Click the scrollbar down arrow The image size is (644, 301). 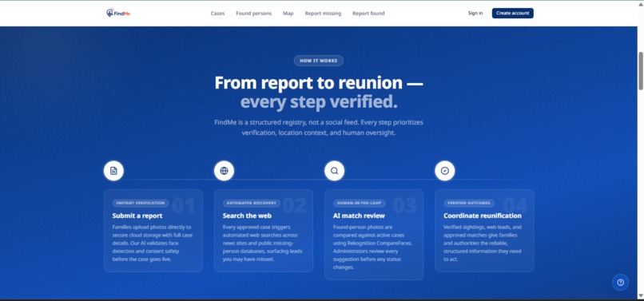point(640,296)
